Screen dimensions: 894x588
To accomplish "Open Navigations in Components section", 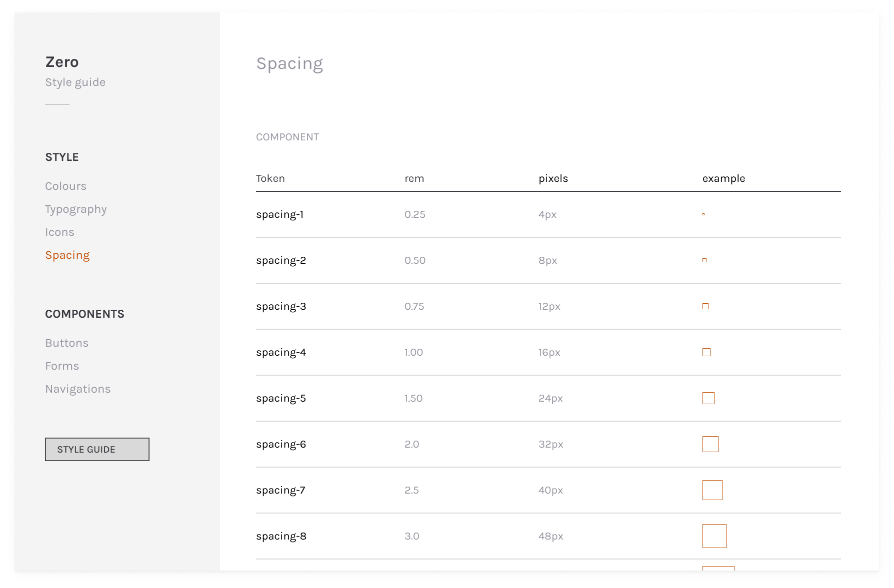I will 78,390.
